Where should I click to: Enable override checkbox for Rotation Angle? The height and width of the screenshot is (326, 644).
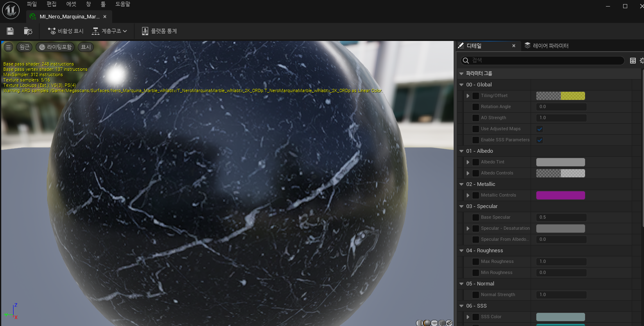[x=476, y=107]
